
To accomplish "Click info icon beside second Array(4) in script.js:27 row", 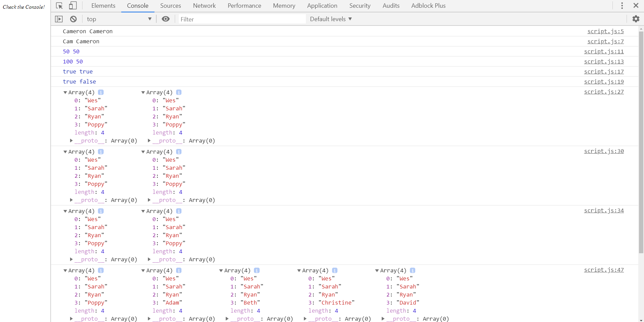I will 179,92.
